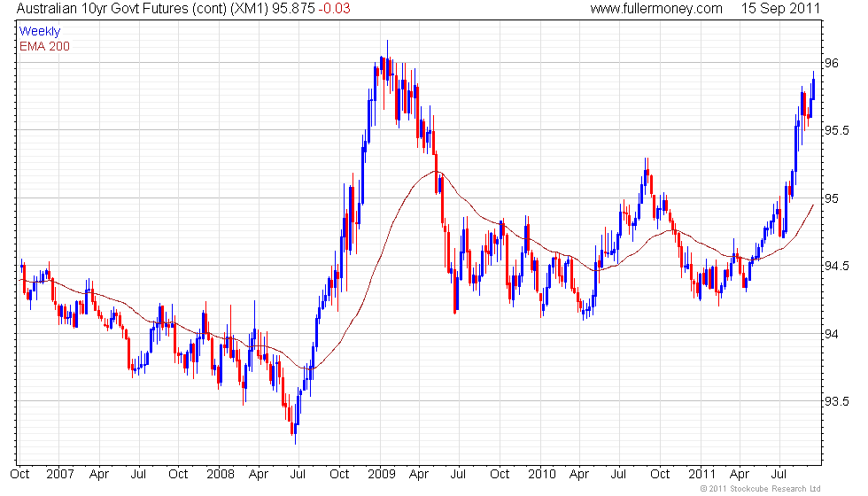868x496 pixels.
Task: Open the www.fullermoney.com link text
Action: 656,8
